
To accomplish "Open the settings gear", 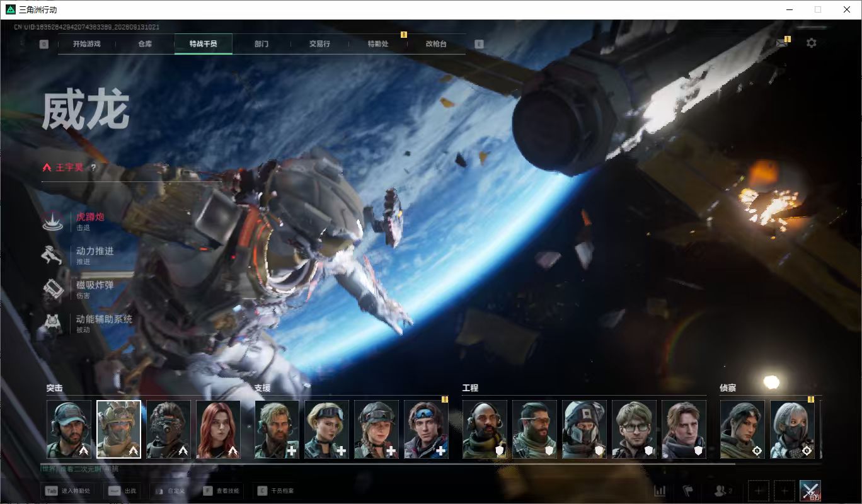I will (x=812, y=43).
